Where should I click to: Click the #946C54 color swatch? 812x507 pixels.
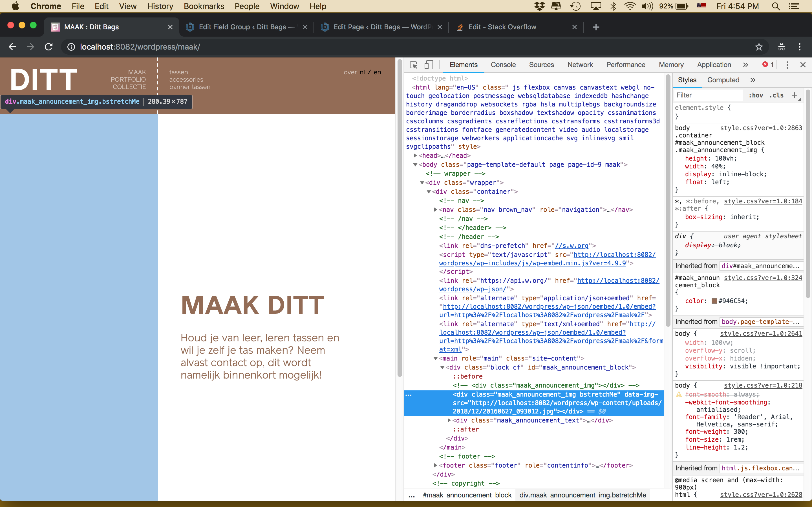tap(714, 301)
